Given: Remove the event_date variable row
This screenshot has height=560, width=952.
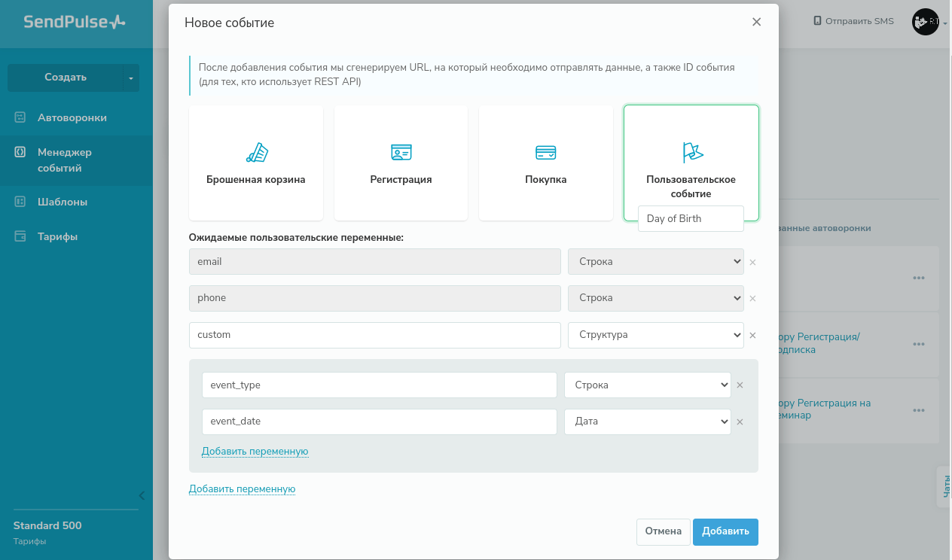Looking at the screenshot, I should coord(740,422).
